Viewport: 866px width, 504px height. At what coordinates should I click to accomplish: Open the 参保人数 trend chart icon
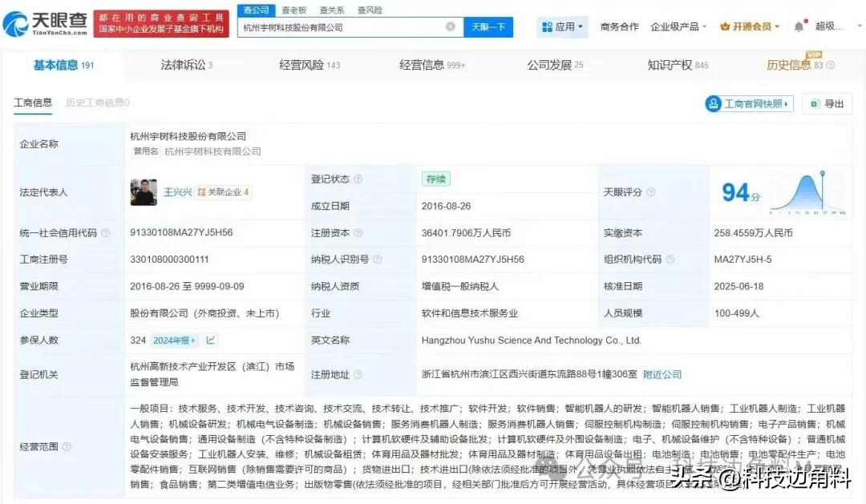pos(210,341)
